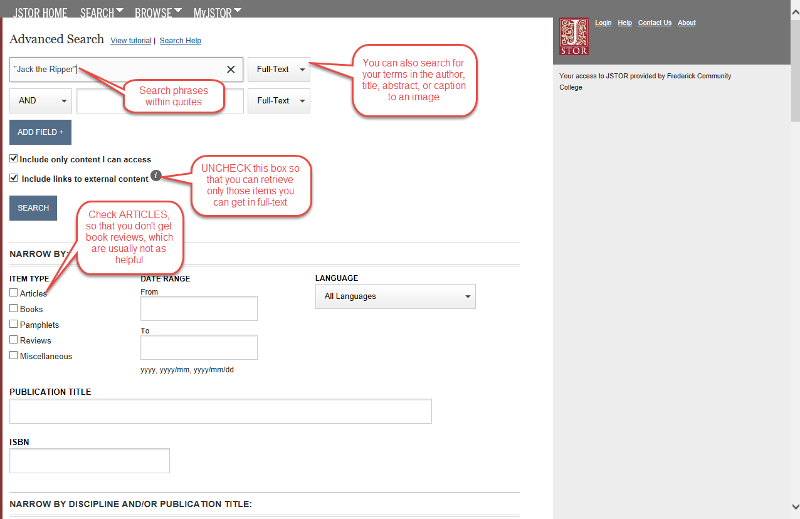Click the Contact Us link
Image resolution: width=800 pixels, height=519 pixels.
[x=655, y=23]
